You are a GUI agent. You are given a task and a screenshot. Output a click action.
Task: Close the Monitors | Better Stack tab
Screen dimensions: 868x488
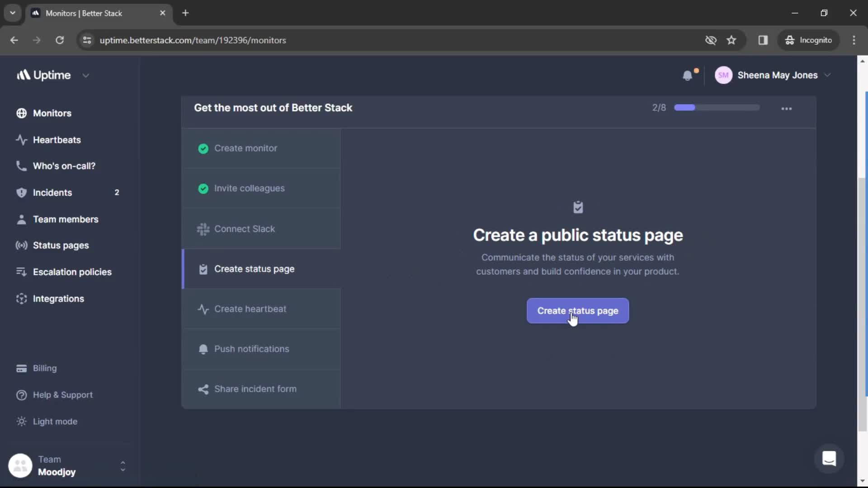163,13
